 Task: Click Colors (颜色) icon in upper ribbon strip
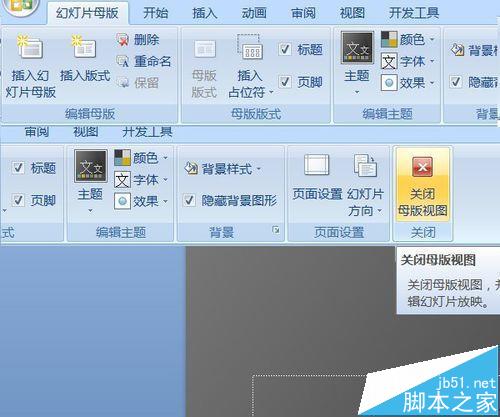(x=389, y=40)
